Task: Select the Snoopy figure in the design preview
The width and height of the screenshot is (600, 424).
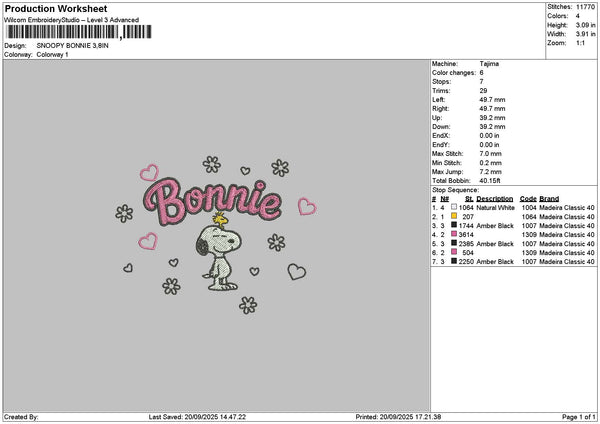Action: point(218,258)
